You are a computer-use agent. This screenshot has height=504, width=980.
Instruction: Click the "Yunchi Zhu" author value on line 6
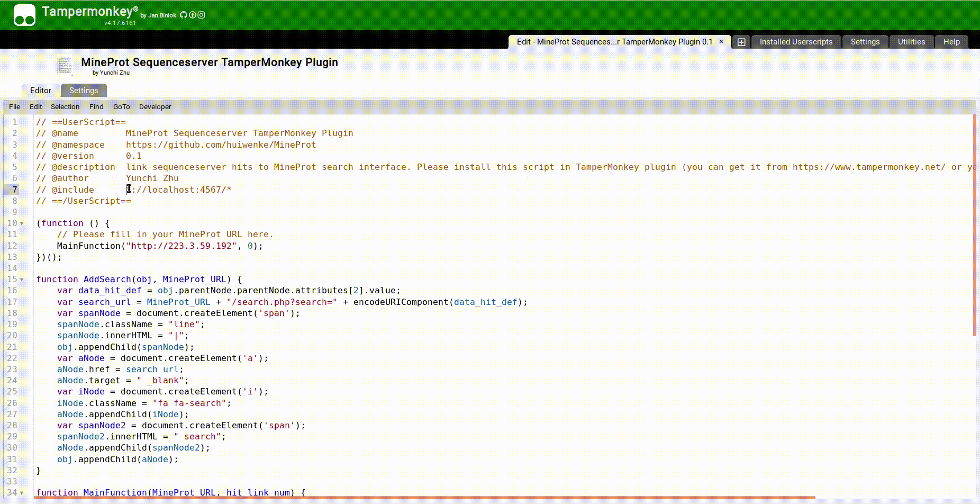click(x=152, y=178)
